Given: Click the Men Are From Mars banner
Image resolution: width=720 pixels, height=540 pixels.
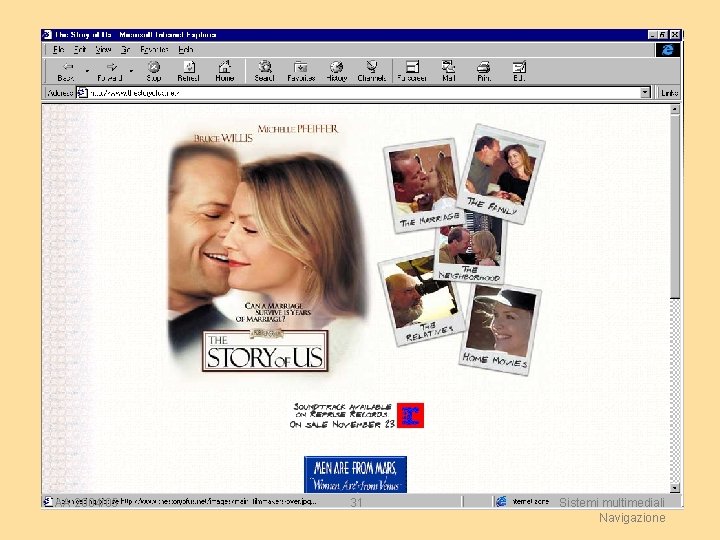Looking at the screenshot, I should click(355, 475).
